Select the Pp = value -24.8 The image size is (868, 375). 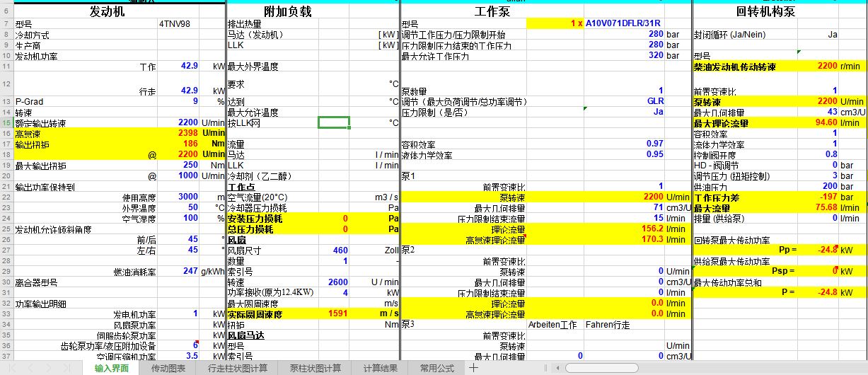point(818,250)
